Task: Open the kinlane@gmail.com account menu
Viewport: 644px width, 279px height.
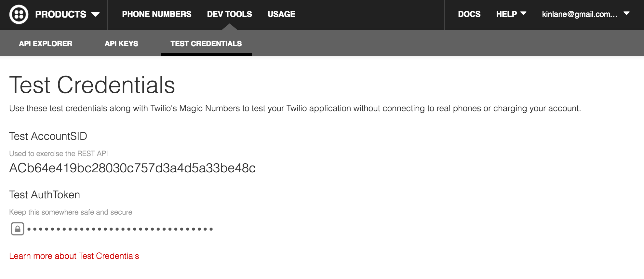Action: [586, 14]
